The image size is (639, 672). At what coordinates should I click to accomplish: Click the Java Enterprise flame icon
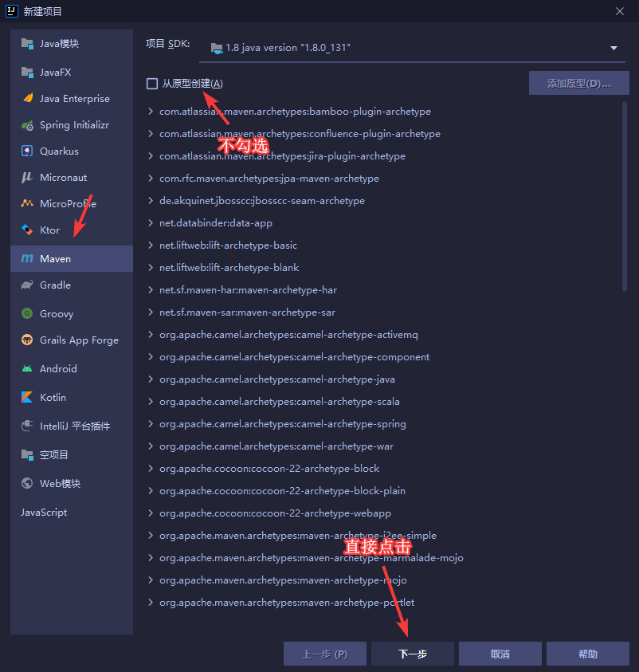tap(27, 99)
